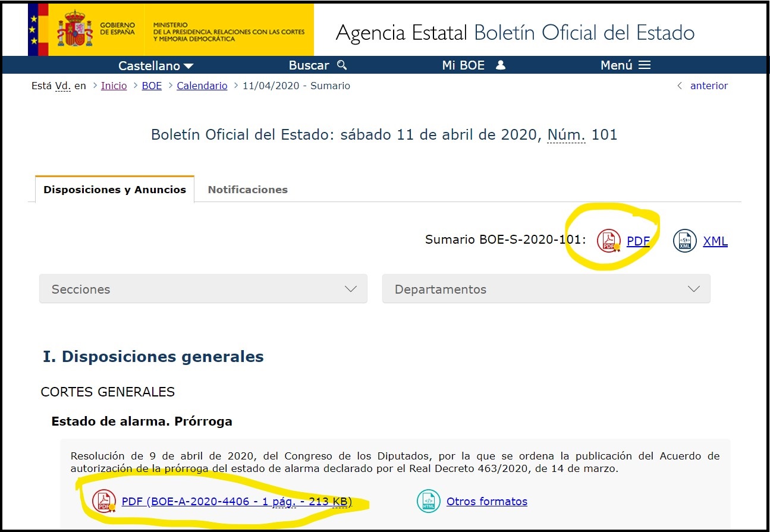Click the Estado de alarma. Prórroga heading
The height and width of the screenshot is (532, 770).
point(142,421)
